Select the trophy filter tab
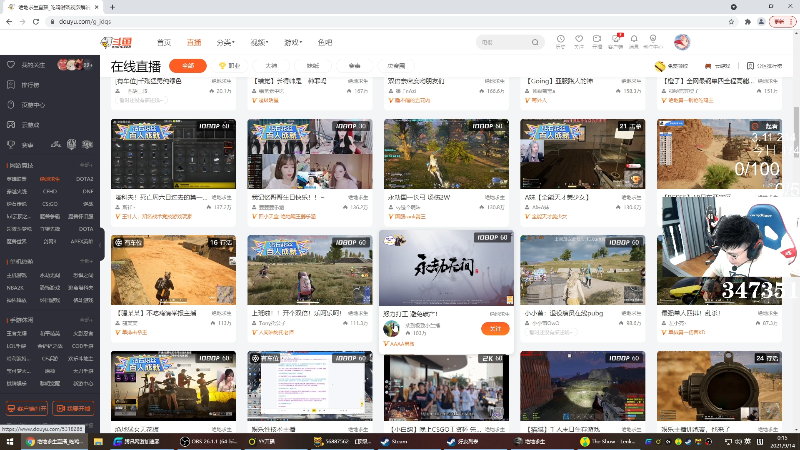The width and height of the screenshot is (800, 450). 230,66
